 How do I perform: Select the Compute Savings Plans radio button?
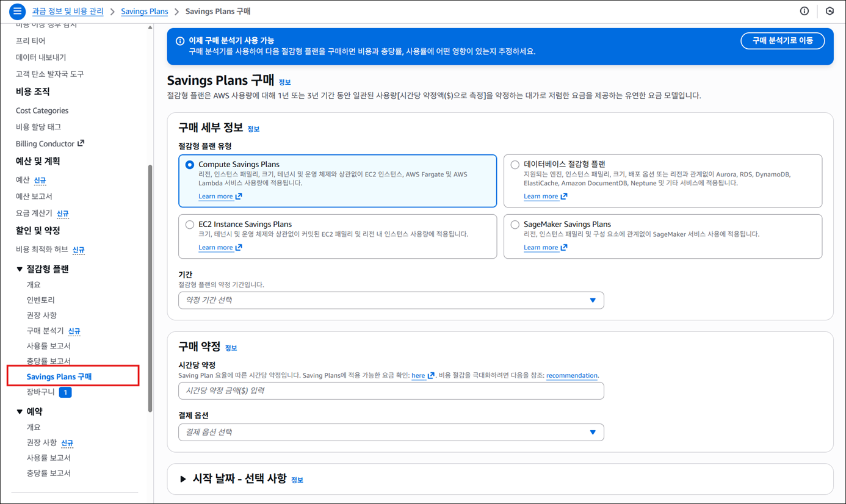[190, 165]
